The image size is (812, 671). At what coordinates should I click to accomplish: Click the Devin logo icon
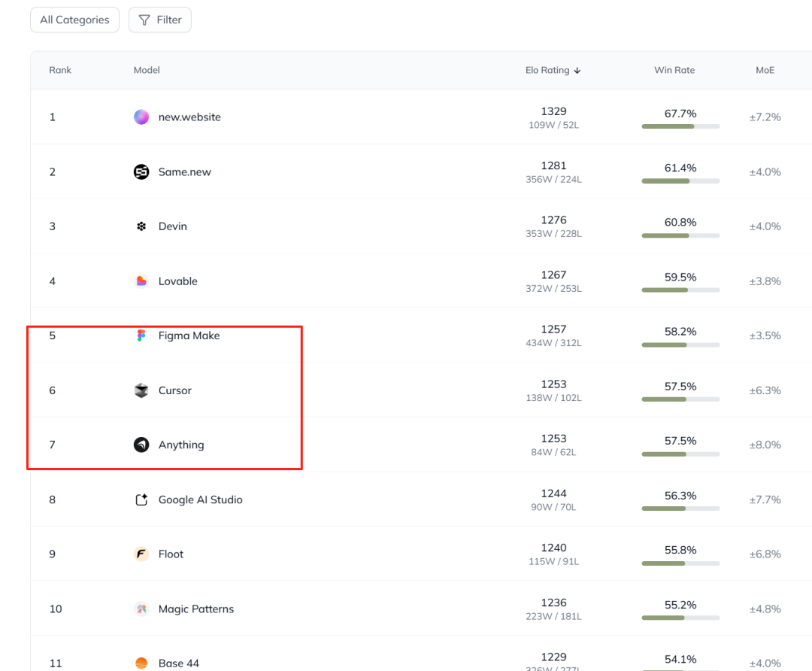coord(141,226)
